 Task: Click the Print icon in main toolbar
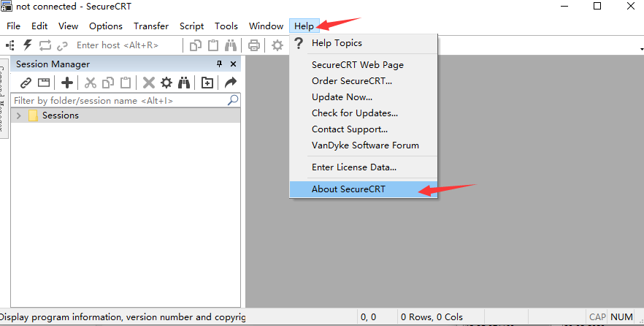pos(254,45)
